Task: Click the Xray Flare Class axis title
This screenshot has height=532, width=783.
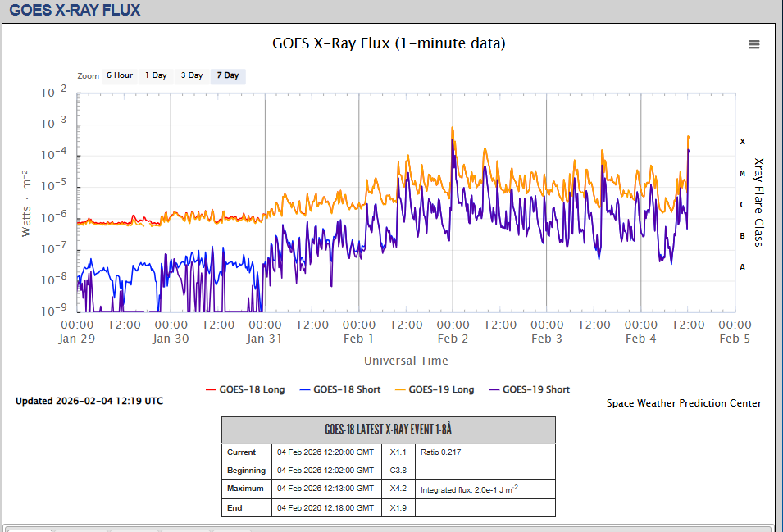Action: 758,202
